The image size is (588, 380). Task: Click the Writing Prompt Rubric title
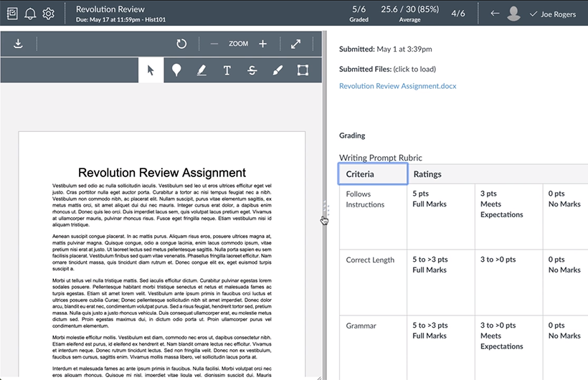381,158
